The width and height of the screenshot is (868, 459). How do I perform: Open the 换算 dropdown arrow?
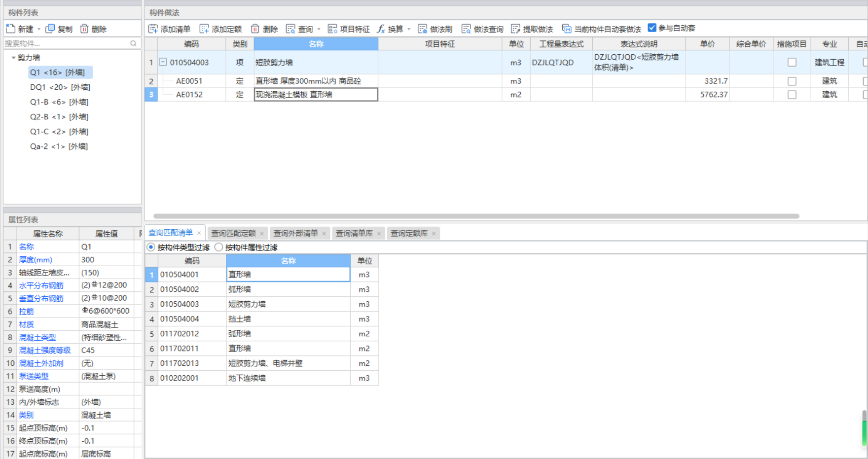pyautogui.click(x=409, y=29)
